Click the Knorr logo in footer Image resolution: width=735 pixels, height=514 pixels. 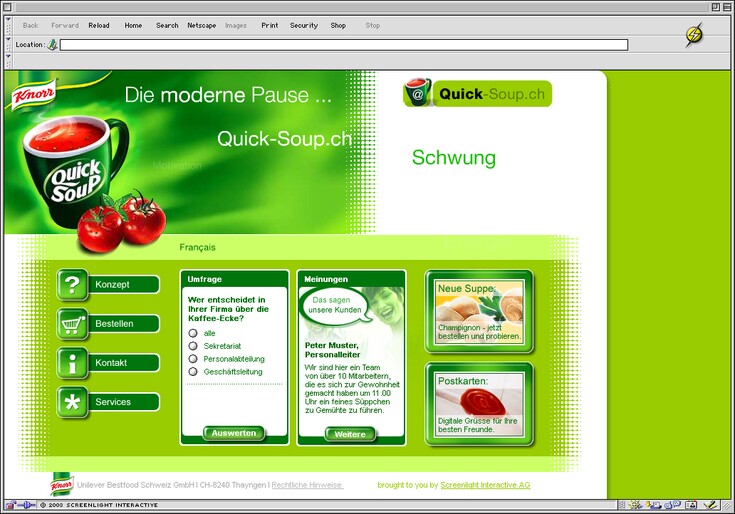(61, 484)
